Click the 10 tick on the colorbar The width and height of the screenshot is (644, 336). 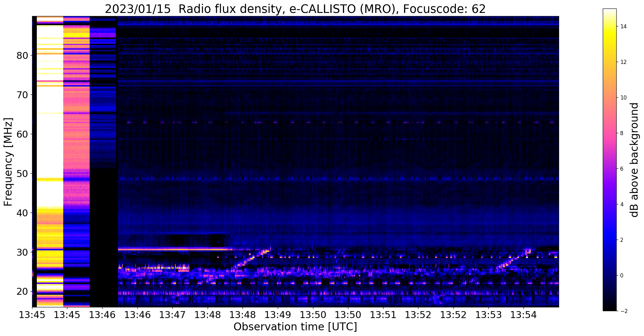click(x=623, y=98)
